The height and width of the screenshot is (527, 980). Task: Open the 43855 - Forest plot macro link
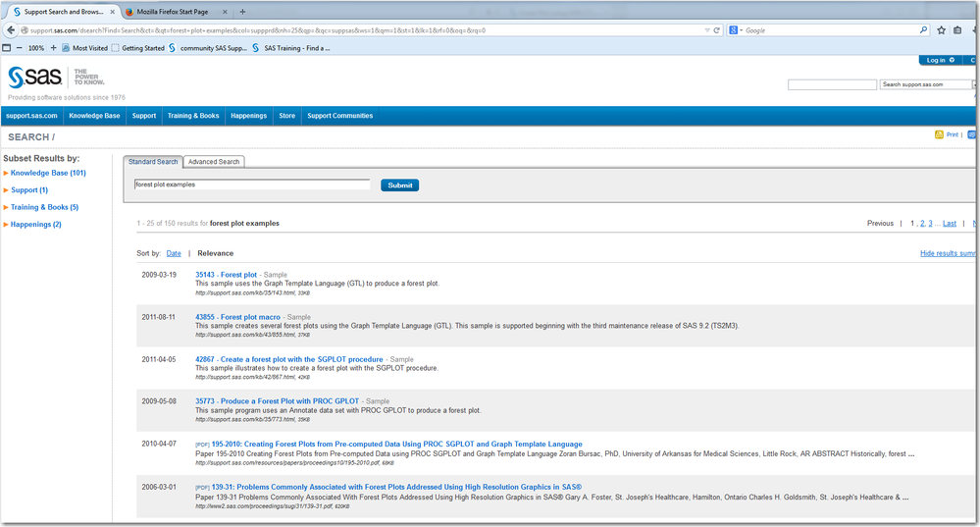coord(237,317)
